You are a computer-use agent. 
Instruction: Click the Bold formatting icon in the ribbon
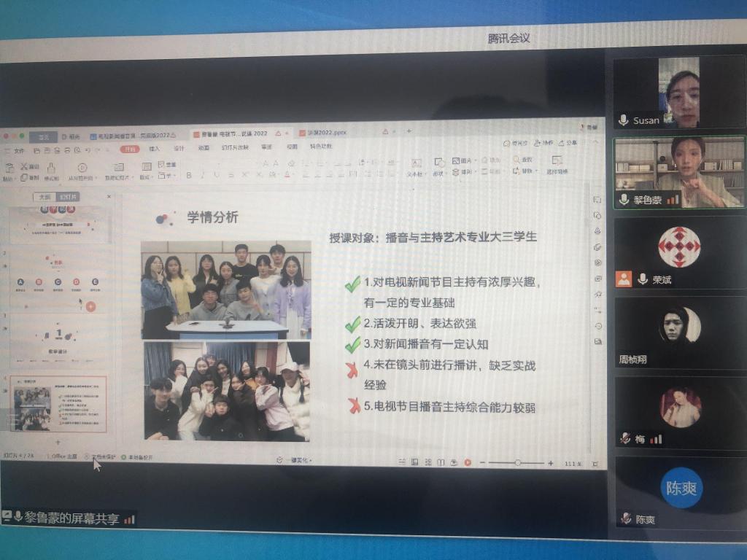click(189, 175)
